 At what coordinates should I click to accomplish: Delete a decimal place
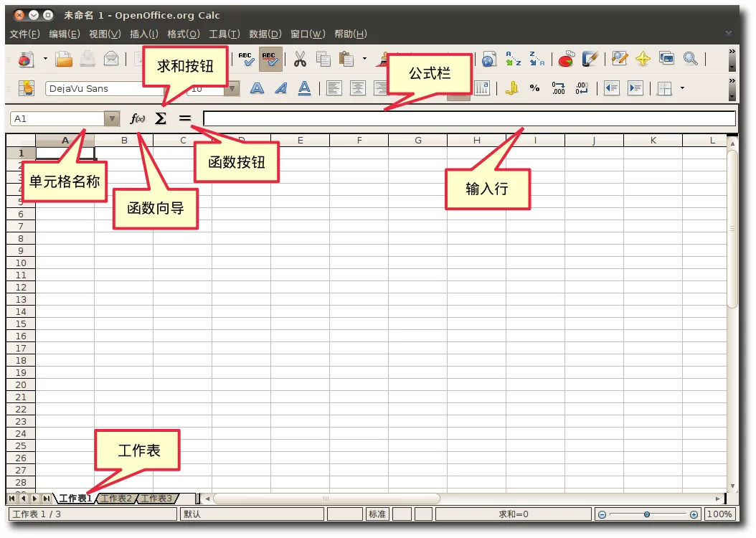click(x=582, y=88)
